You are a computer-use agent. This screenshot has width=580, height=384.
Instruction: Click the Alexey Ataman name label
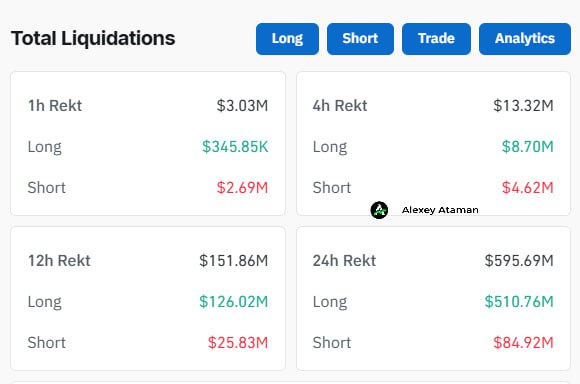pyautogui.click(x=440, y=210)
